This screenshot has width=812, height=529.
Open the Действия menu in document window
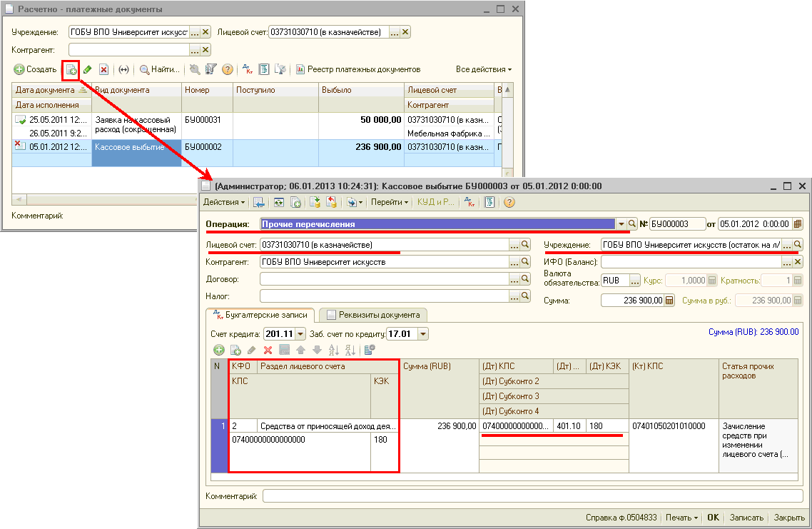tap(223, 202)
